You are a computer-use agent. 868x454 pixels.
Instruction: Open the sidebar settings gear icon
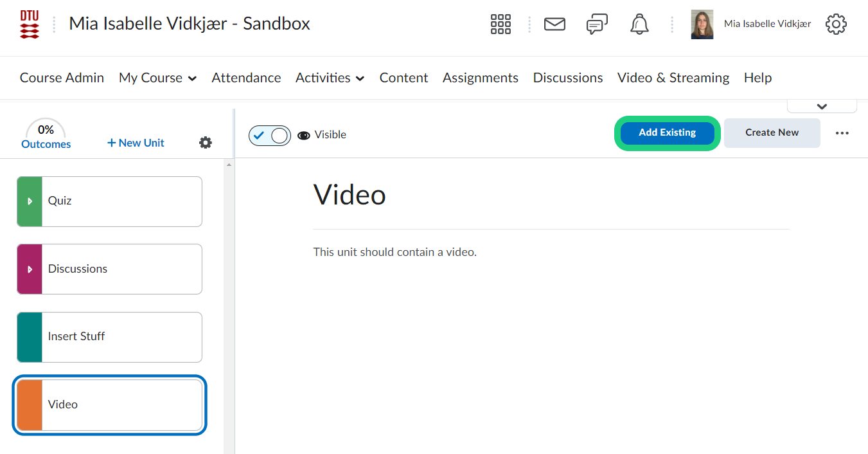coord(206,143)
